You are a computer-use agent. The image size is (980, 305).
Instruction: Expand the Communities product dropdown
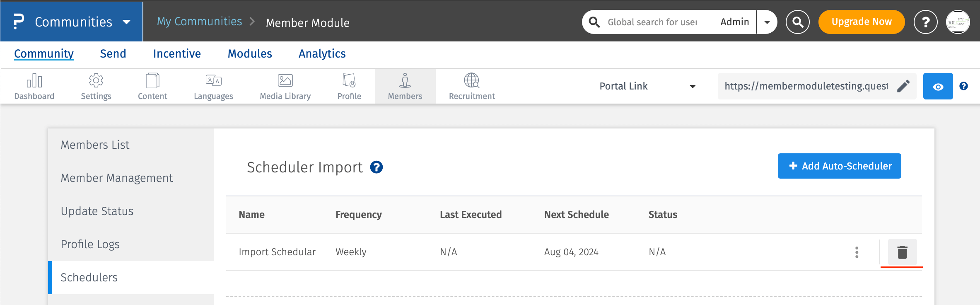[127, 22]
